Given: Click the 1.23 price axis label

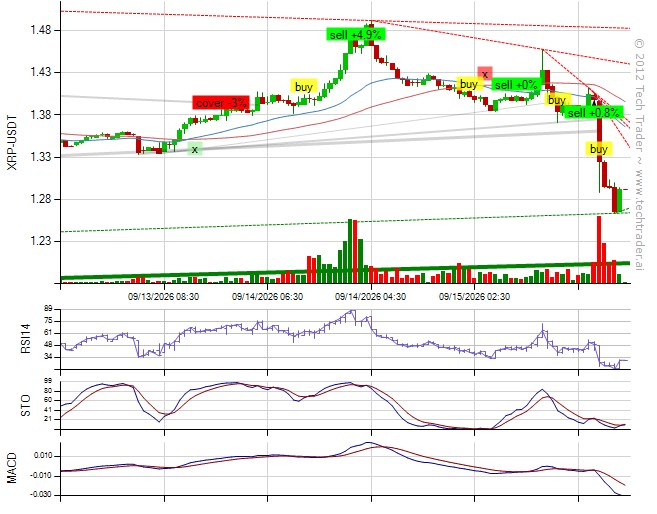Looking at the screenshot, I should pyautogui.click(x=40, y=241).
